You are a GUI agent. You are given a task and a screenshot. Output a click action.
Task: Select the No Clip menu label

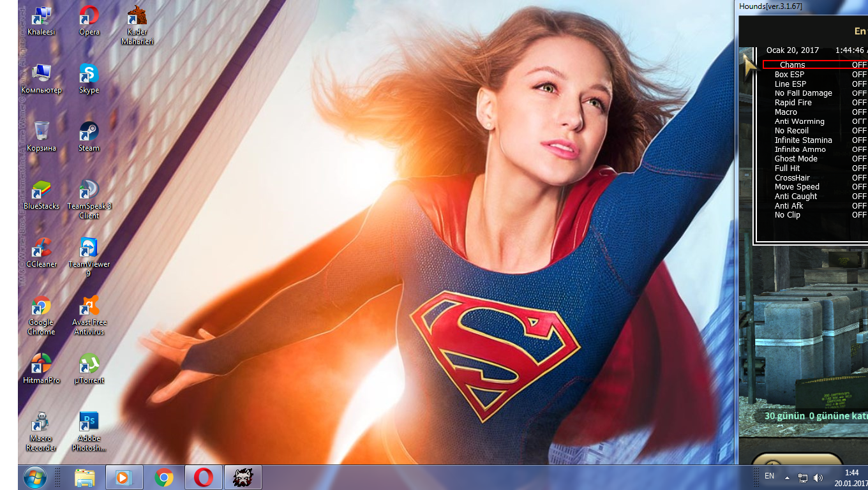(788, 215)
